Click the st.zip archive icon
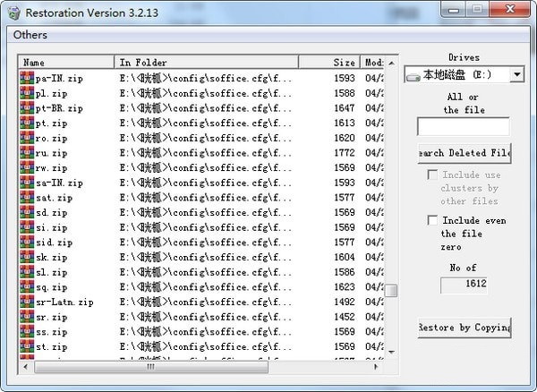Screen dimensions: 537x392 coord(26,347)
